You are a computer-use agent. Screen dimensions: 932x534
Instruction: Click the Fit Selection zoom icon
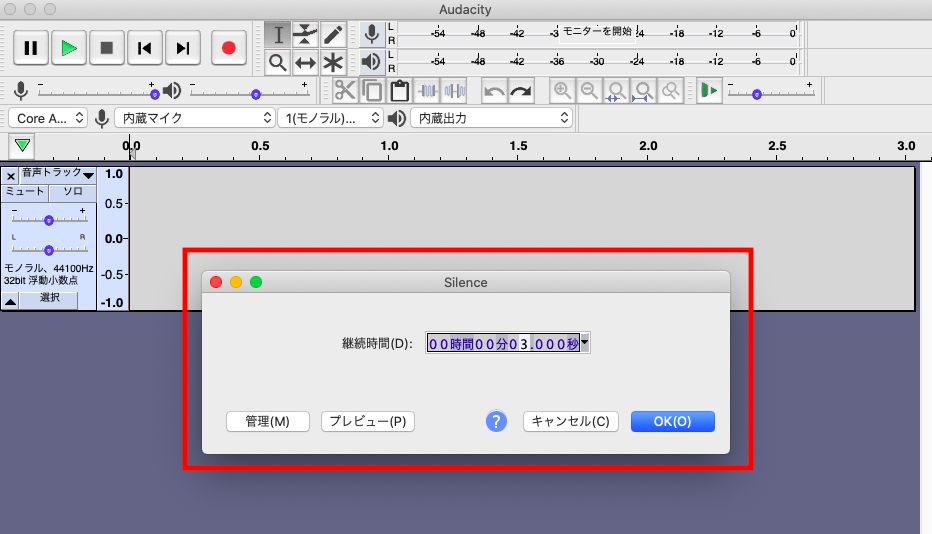(616, 91)
